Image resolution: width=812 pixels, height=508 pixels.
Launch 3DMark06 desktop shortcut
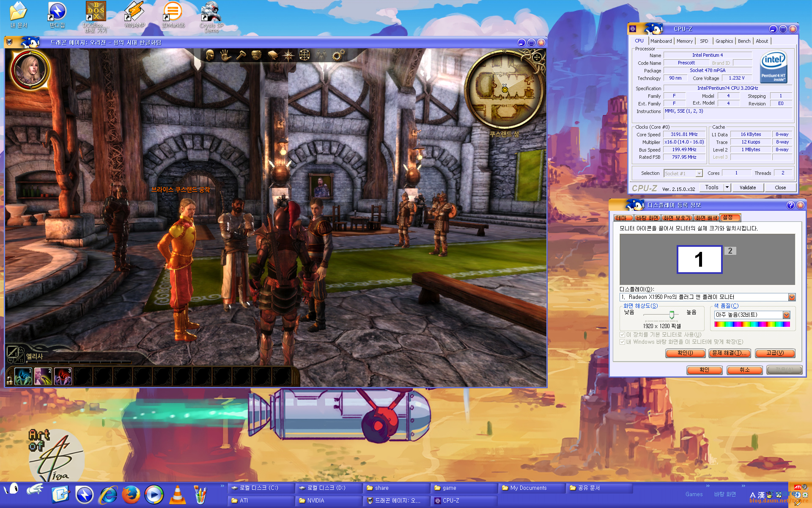[x=173, y=15]
